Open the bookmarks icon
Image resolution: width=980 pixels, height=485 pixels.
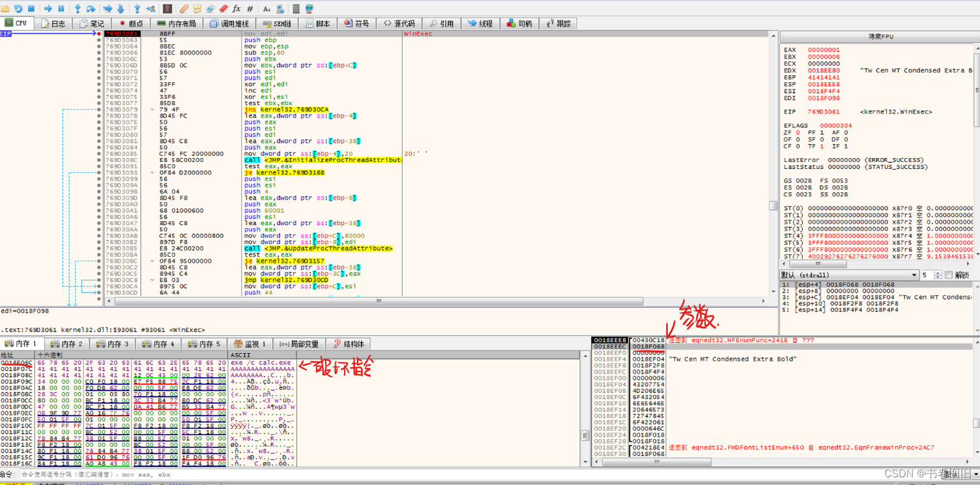pyautogui.click(x=223, y=9)
